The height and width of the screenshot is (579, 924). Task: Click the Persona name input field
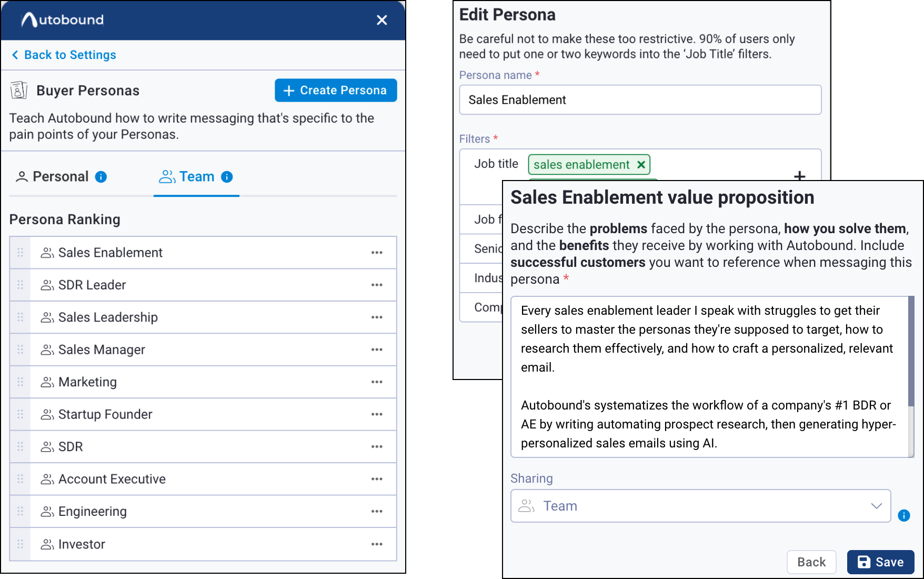(640, 100)
